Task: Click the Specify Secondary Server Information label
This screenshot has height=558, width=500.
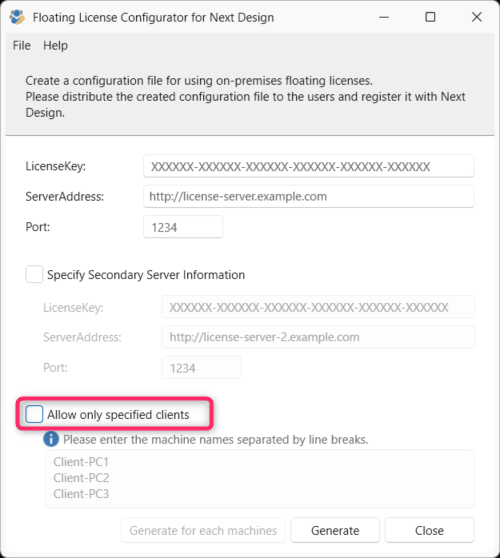Action: click(146, 275)
